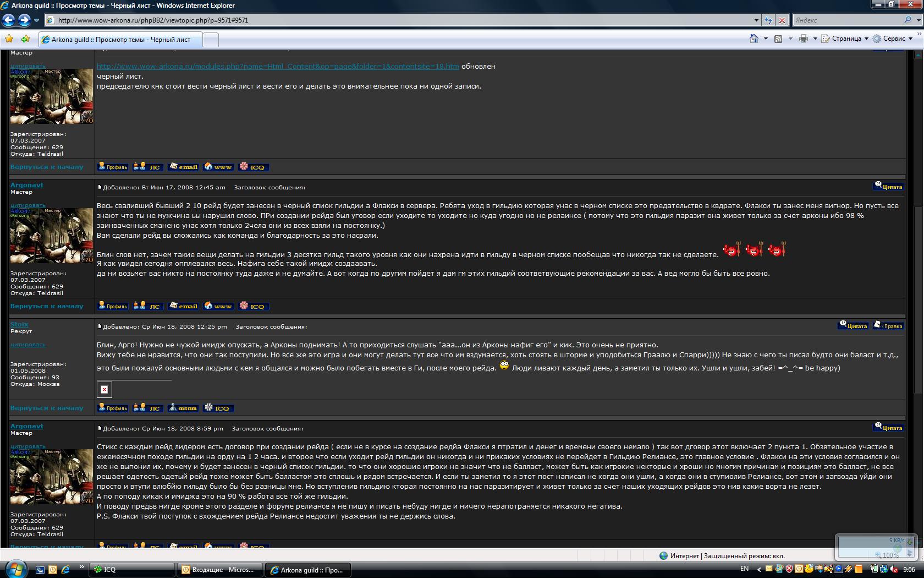Click цитировать link in Stoix's user panel

[x=28, y=345]
